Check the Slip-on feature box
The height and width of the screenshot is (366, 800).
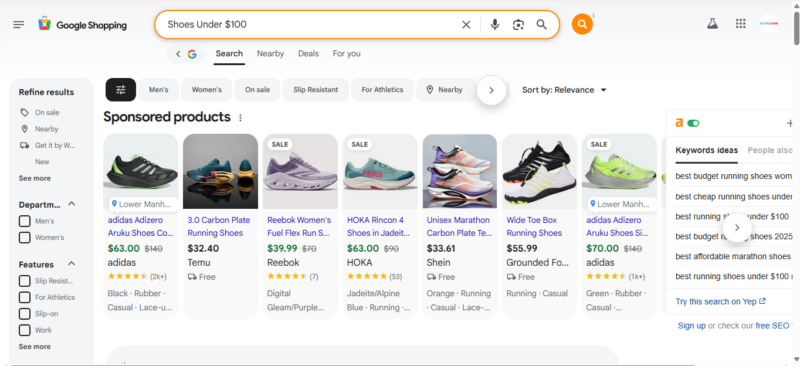tap(24, 313)
